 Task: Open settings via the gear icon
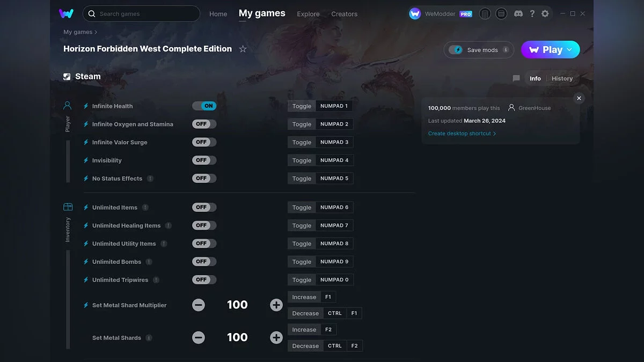click(x=545, y=14)
